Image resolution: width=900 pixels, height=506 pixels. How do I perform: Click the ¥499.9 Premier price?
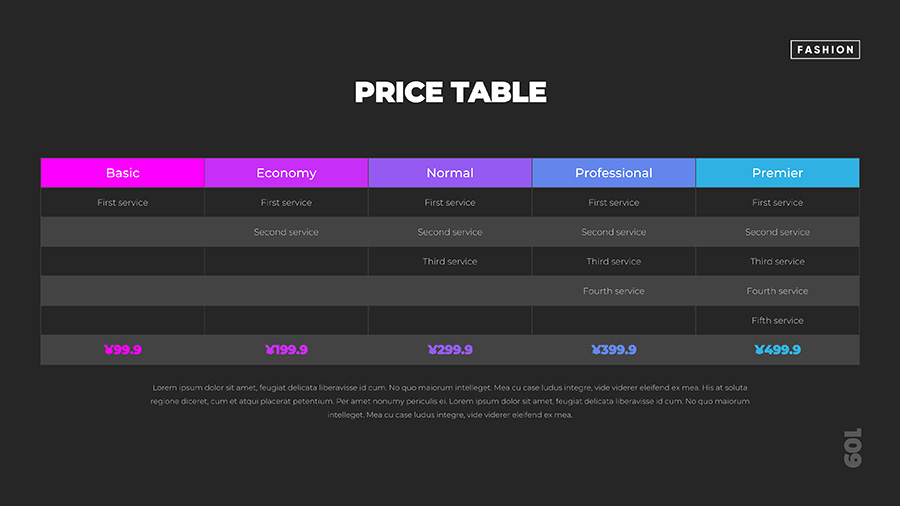point(777,350)
